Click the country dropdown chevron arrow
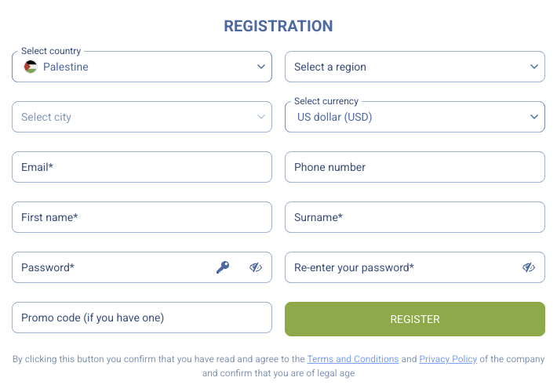The height and width of the screenshot is (392, 557). [x=261, y=67]
